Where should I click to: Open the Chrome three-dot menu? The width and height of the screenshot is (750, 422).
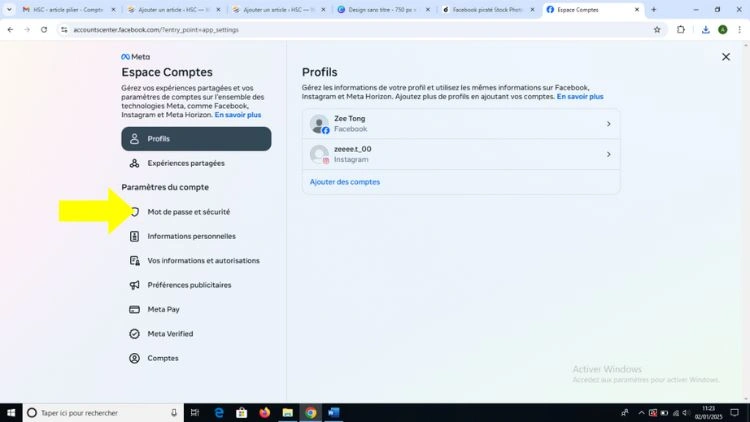coord(739,30)
